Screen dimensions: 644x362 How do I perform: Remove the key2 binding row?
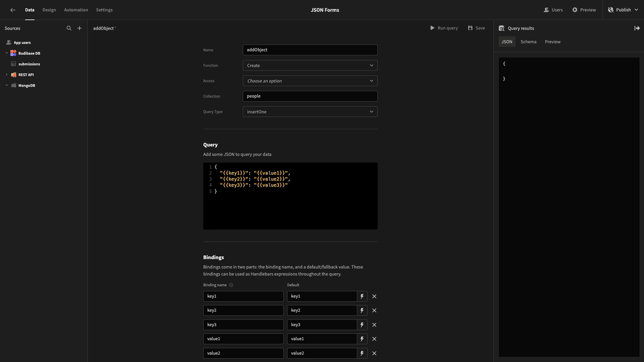tap(374, 310)
